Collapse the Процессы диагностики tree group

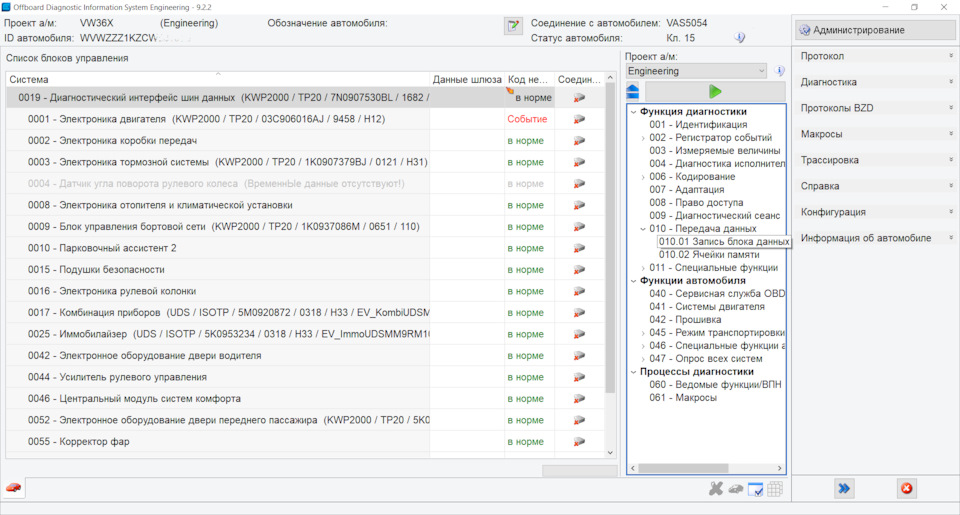634,372
